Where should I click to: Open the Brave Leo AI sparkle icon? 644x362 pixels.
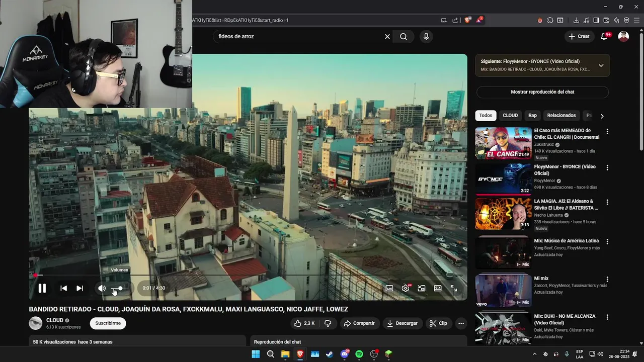(x=616, y=20)
